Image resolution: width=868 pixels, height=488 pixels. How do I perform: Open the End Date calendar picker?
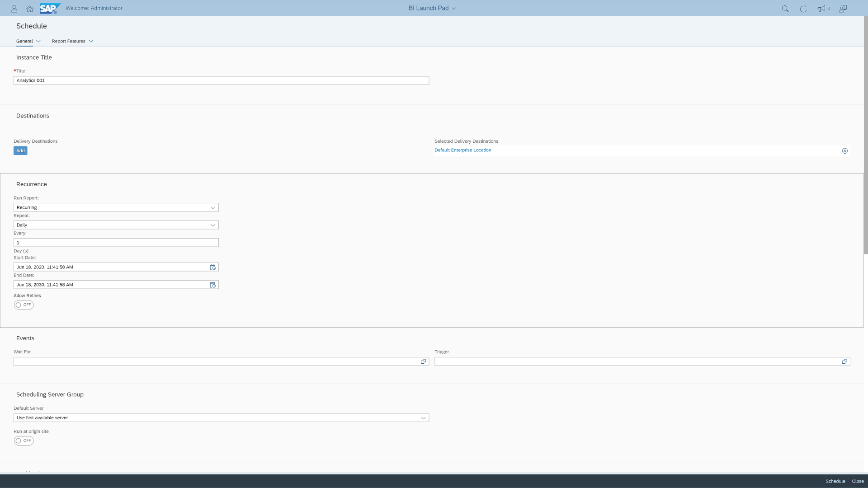(x=213, y=285)
